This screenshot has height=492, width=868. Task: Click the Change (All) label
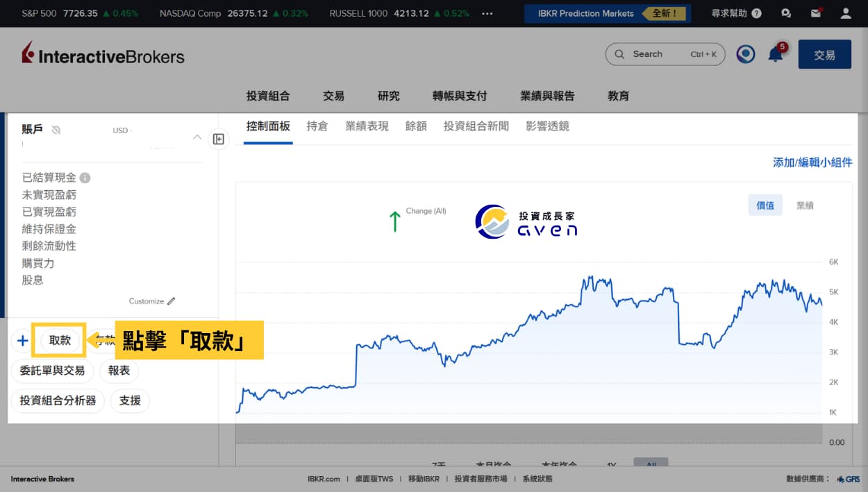point(426,211)
